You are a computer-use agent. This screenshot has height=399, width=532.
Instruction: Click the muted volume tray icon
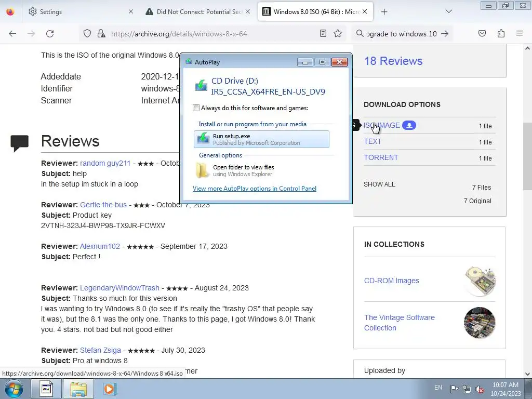point(480,389)
